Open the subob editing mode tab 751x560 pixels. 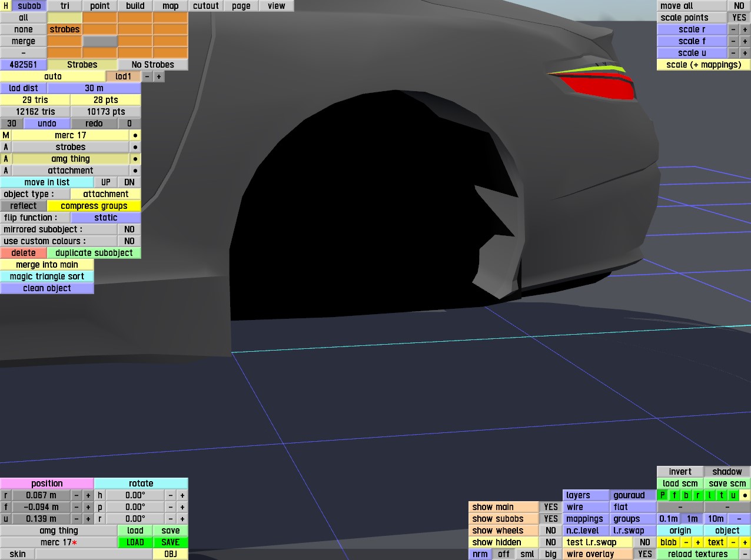coord(29,6)
